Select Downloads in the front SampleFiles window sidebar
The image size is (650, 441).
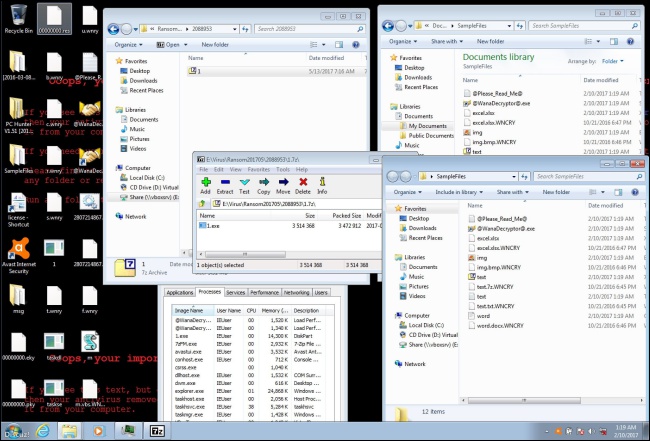[x=418, y=228]
